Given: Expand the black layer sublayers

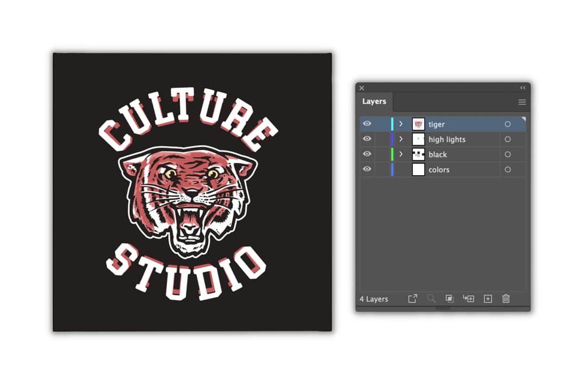Looking at the screenshot, I should click(401, 154).
